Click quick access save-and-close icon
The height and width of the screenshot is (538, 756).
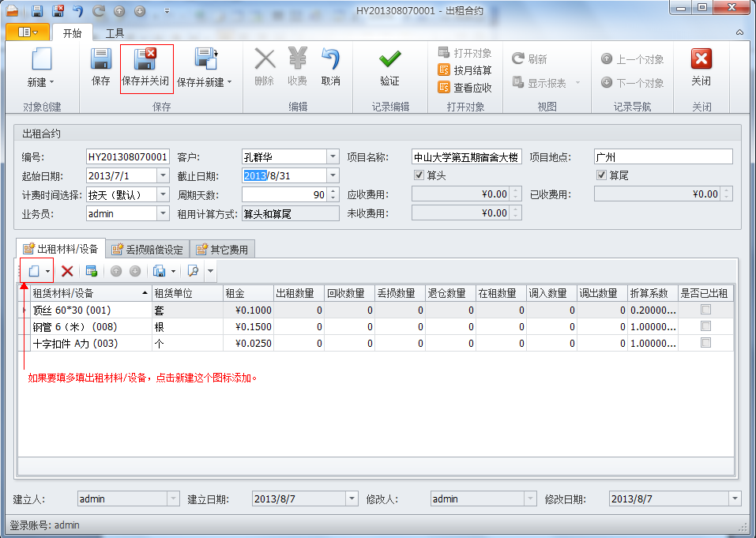coord(58,10)
